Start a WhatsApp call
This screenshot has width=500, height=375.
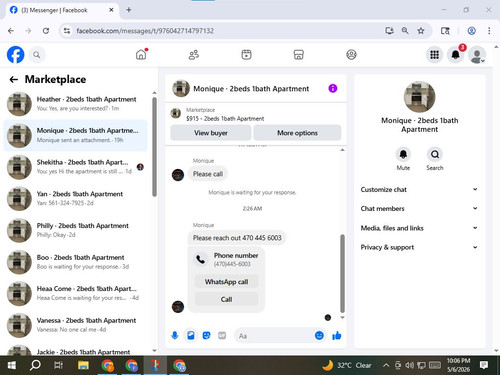(226, 282)
